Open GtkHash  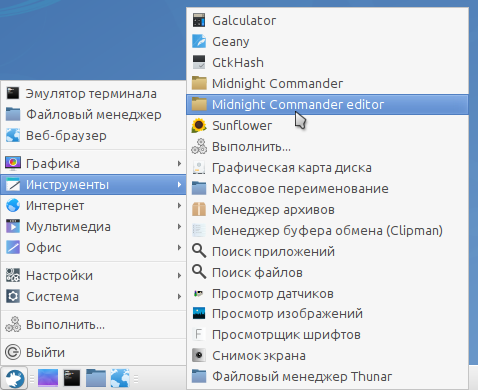click(x=327, y=62)
